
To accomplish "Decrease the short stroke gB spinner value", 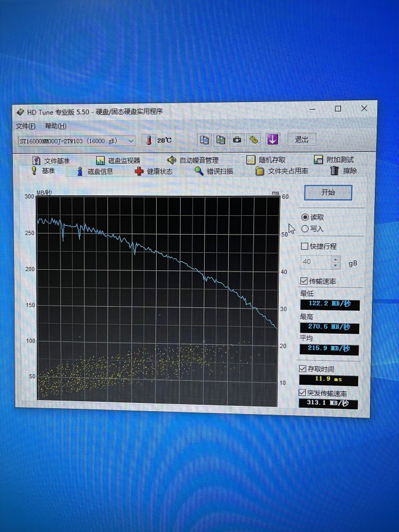I will (336, 265).
